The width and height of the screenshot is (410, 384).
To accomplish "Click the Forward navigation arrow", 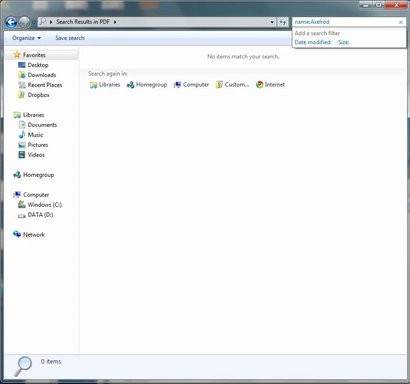I will click(24, 22).
